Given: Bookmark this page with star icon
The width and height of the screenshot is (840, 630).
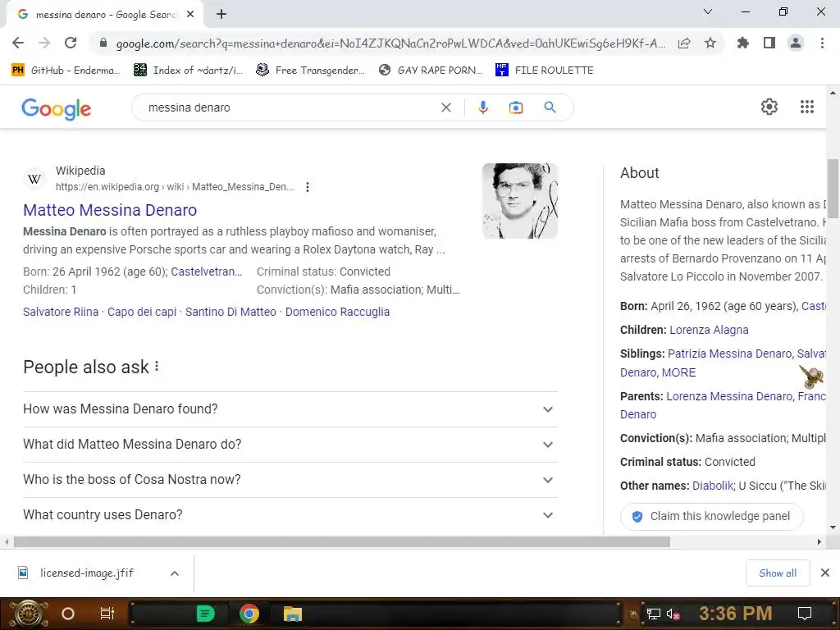Looking at the screenshot, I should [710, 43].
